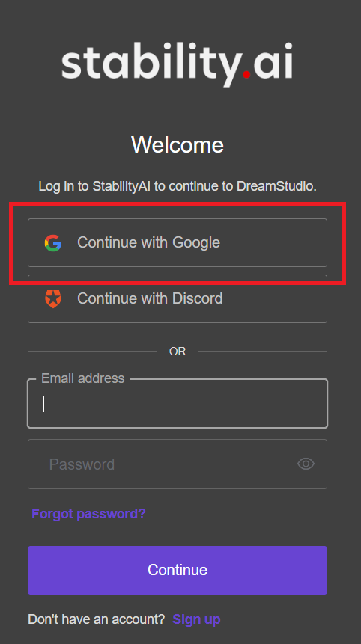This screenshot has width=361, height=644.
Task: Click the Log in to StabilityAI subtitle
Action: coord(178,186)
